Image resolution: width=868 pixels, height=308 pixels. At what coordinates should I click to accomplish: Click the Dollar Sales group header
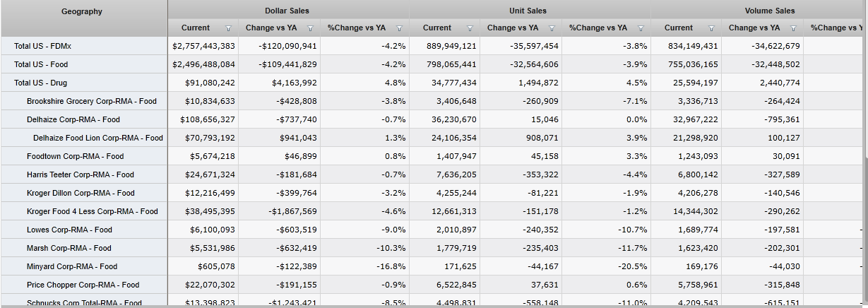coord(287,11)
